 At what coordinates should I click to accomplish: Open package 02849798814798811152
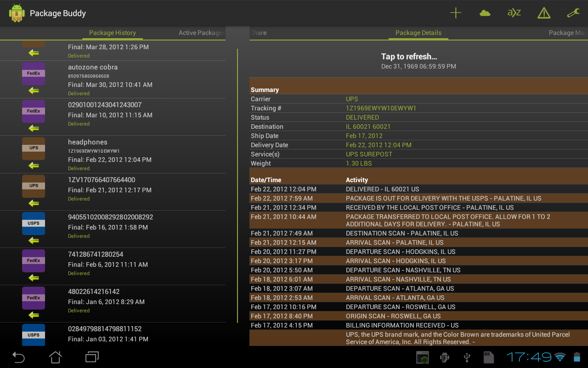click(x=113, y=334)
